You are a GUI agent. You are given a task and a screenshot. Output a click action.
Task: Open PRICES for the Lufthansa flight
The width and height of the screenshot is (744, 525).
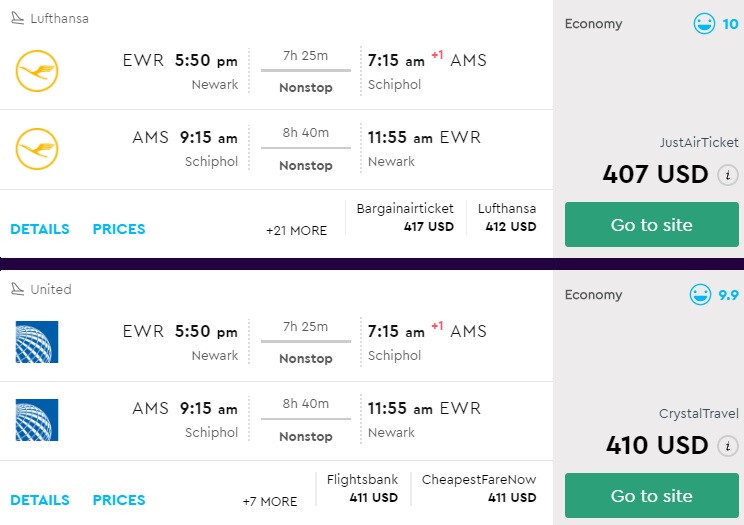click(119, 229)
